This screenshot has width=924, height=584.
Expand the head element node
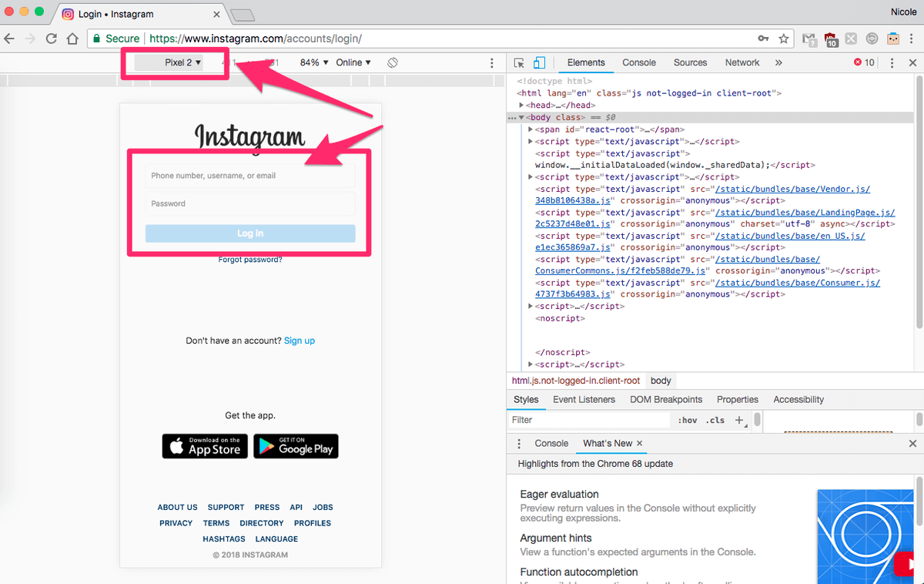pos(523,105)
